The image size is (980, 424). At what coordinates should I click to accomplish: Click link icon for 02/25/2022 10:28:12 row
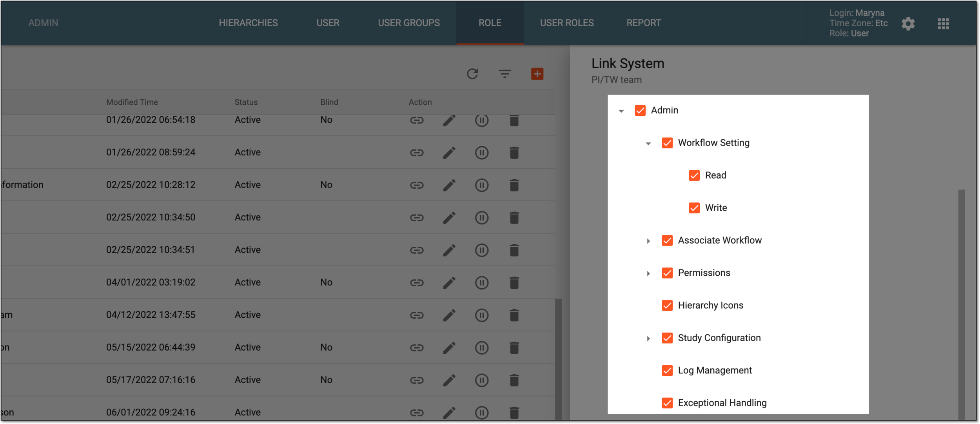tap(417, 185)
